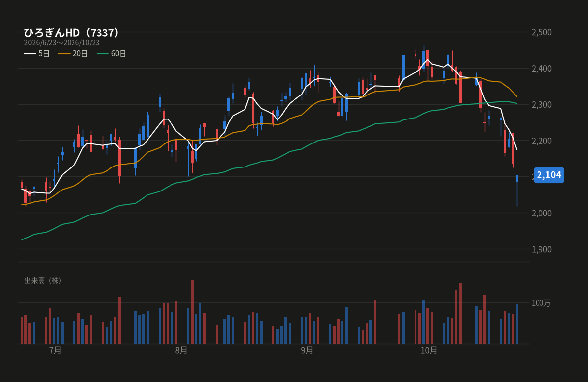Image resolution: width=588 pixels, height=382 pixels.
Task: Click the 2,500 price axis label
Action: [x=542, y=32]
